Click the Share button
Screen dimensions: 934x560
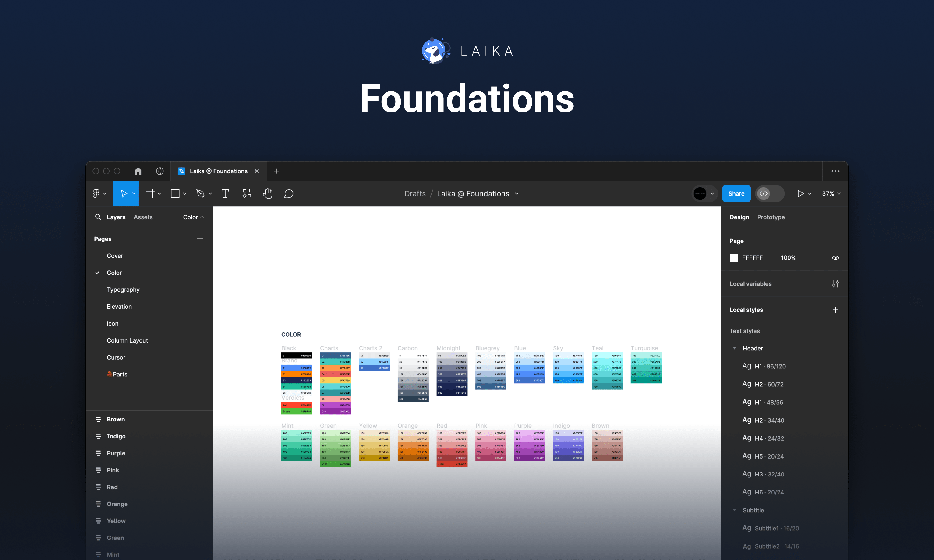[x=736, y=194]
